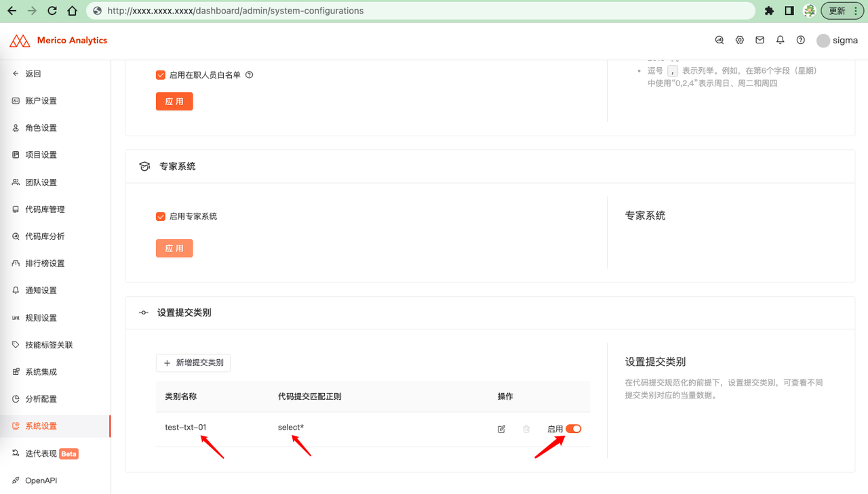868x494 pixels.
Task: Open 通知设置 in the sidebar
Action: (55, 291)
